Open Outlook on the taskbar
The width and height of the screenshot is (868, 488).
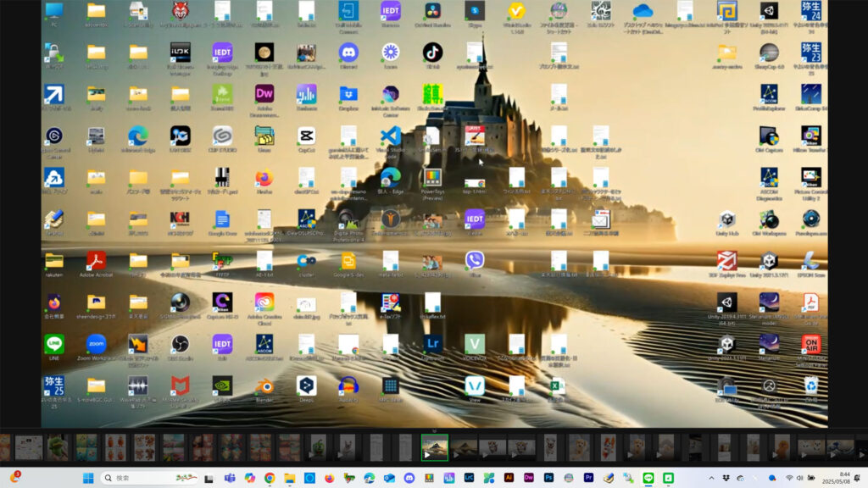click(x=389, y=478)
